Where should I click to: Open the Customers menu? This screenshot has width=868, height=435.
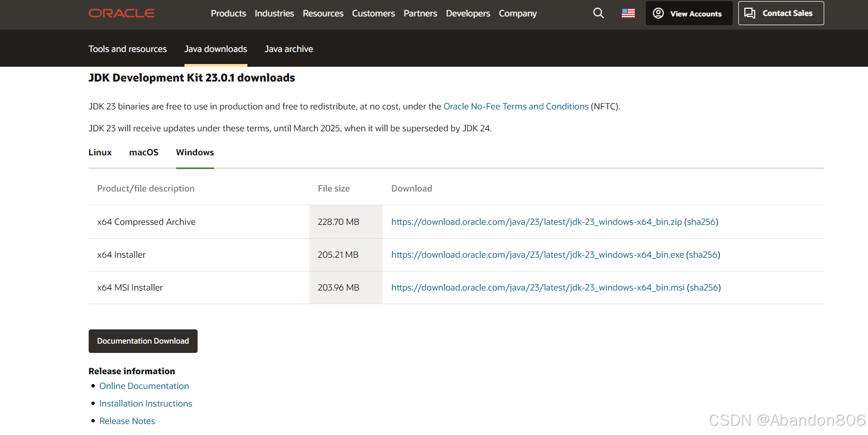tap(373, 13)
